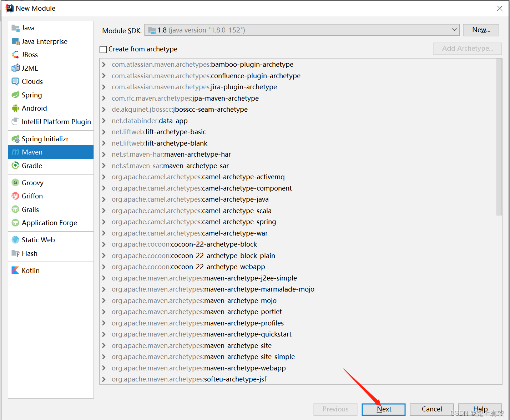This screenshot has height=420, width=510.
Task: Click the Grails icon
Action: [x=15, y=209]
